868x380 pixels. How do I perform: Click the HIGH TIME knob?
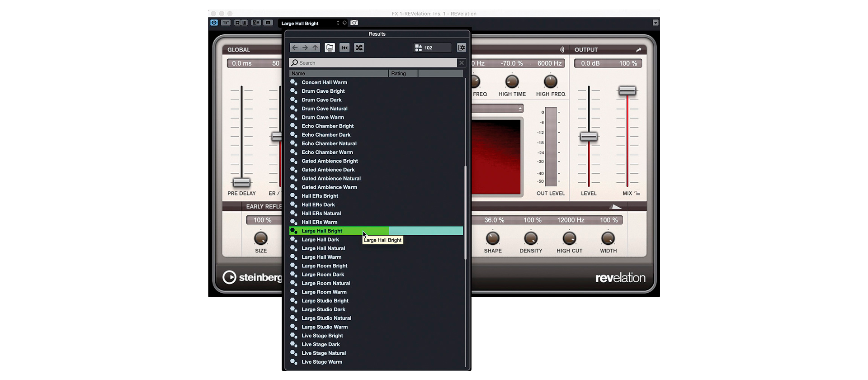[512, 81]
